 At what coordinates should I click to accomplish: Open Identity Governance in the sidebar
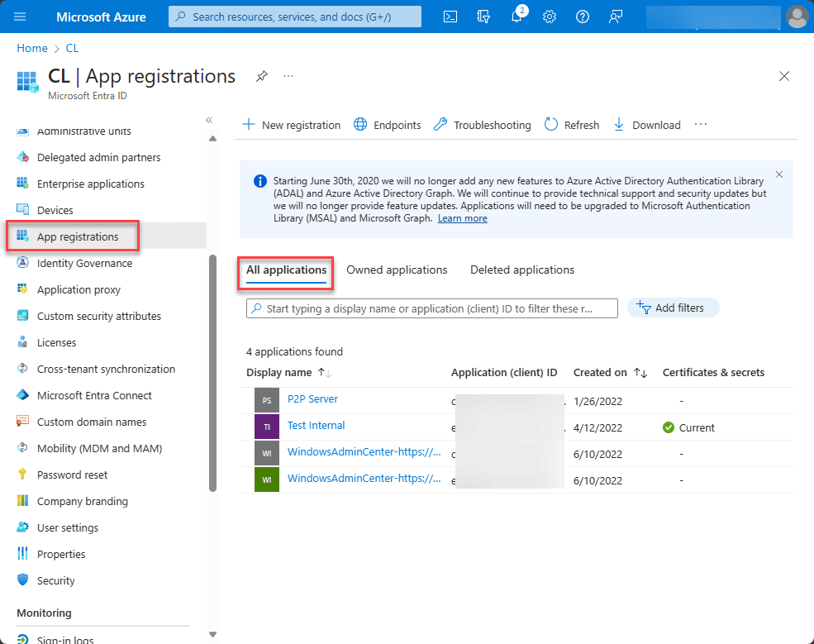[84, 264]
